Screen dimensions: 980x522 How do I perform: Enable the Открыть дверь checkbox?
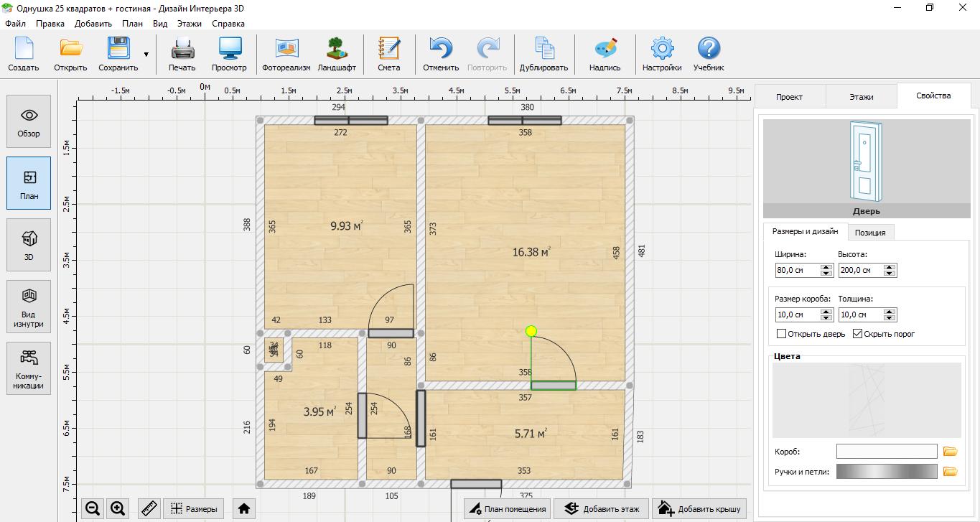coord(782,334)
